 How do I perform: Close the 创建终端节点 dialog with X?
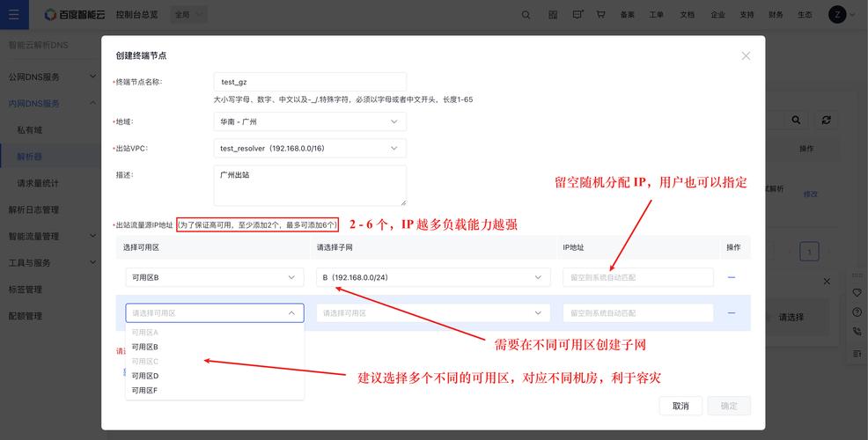[x=746, y=55]
